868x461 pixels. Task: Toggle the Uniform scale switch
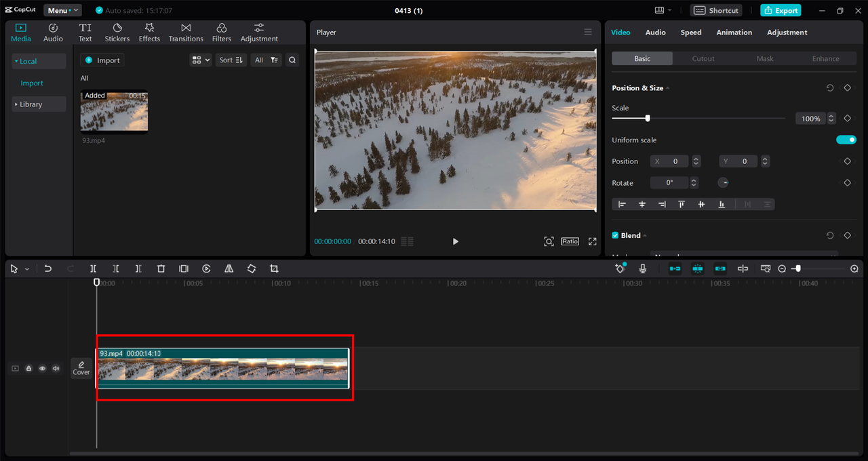(846, 140)
